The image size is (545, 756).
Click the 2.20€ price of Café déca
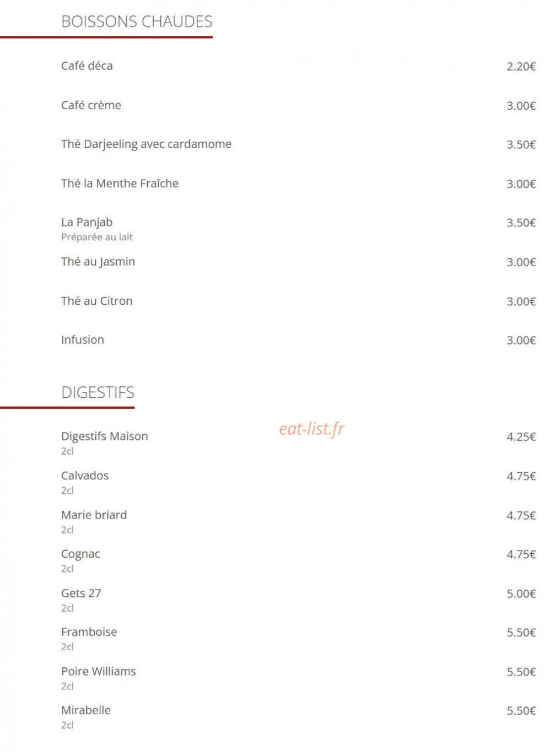click(521, 66)
